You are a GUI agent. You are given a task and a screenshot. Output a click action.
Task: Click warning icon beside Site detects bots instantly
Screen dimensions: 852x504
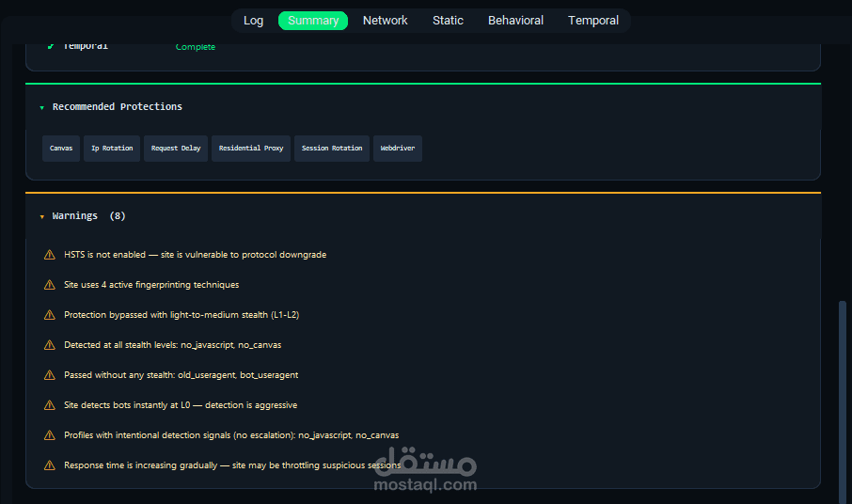pyautogui.click(x=50, y=405)
